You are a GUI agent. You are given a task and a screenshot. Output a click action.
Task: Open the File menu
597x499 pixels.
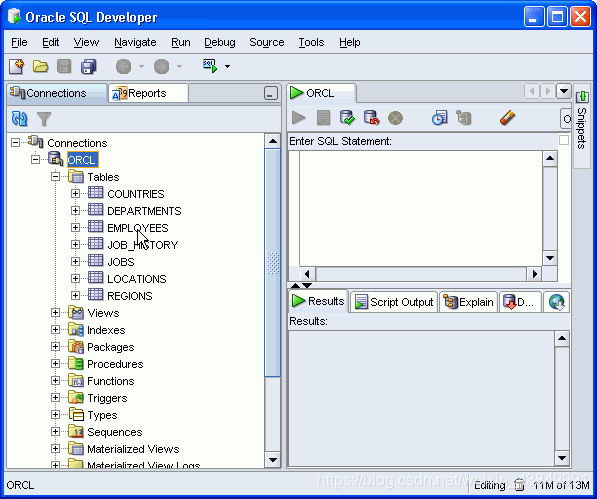pos(19,42)
